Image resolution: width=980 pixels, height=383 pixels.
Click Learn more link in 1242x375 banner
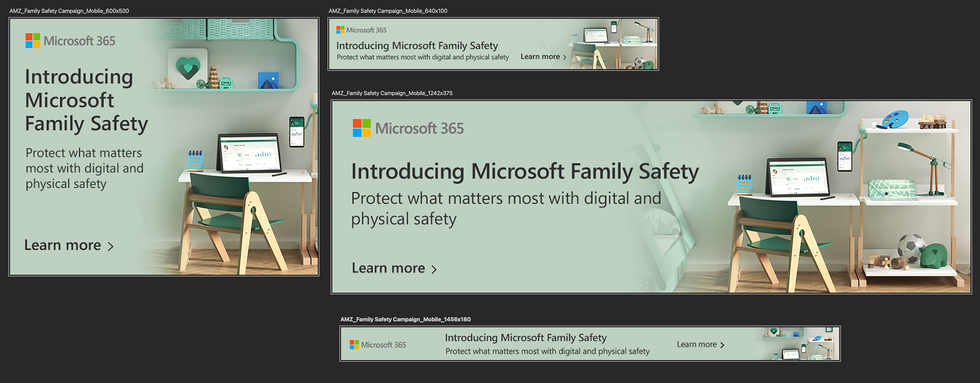(x=394, y=268)
